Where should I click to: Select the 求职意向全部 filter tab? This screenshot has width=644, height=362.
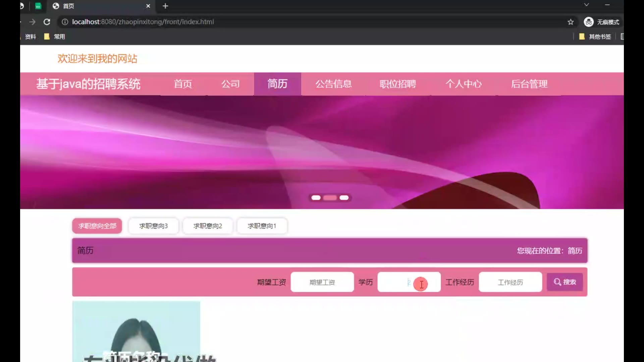click(x=97, y=226)
